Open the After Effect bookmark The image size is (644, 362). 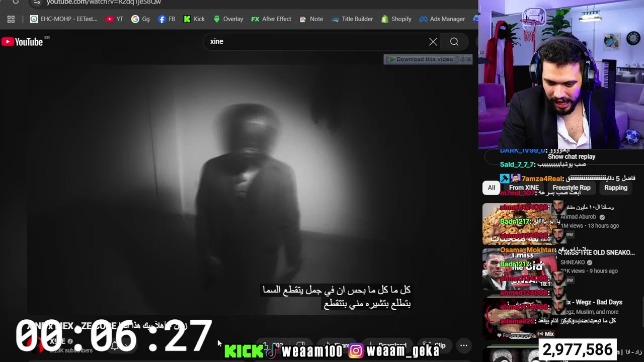pyautogui.click(x=271, y=19)
